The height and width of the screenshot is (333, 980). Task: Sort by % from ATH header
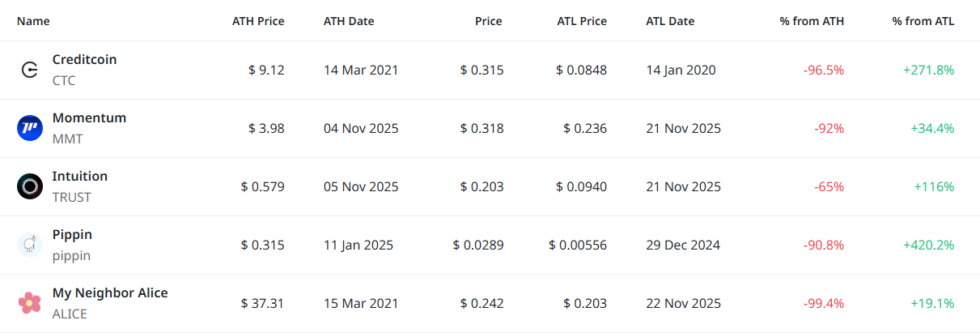[x=812, y=22]
